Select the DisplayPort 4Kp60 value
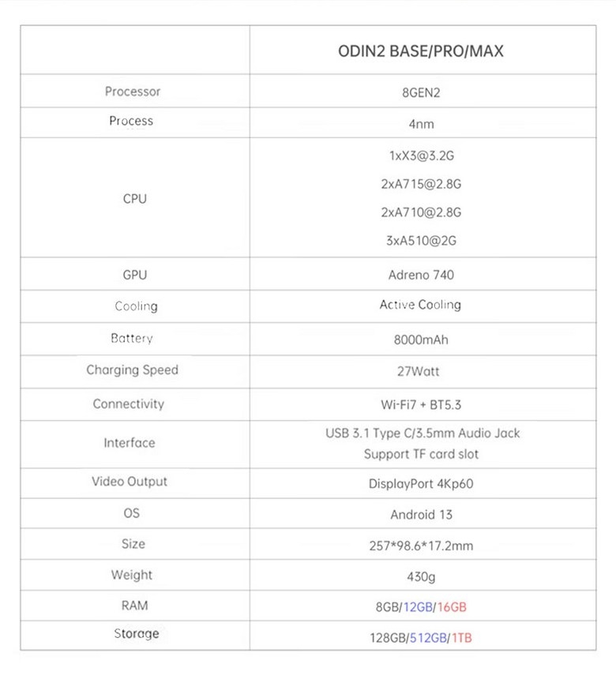Viewport: 616px width, 683px height. (x=421, y=483)
